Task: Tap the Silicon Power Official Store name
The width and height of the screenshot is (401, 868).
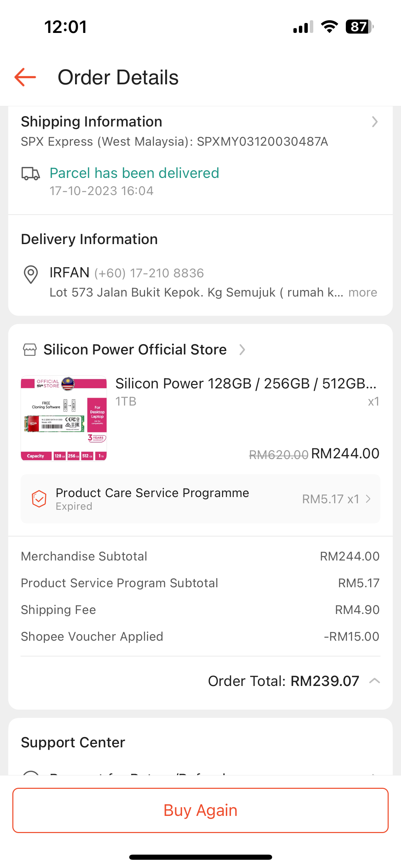Action: [135, 350]
